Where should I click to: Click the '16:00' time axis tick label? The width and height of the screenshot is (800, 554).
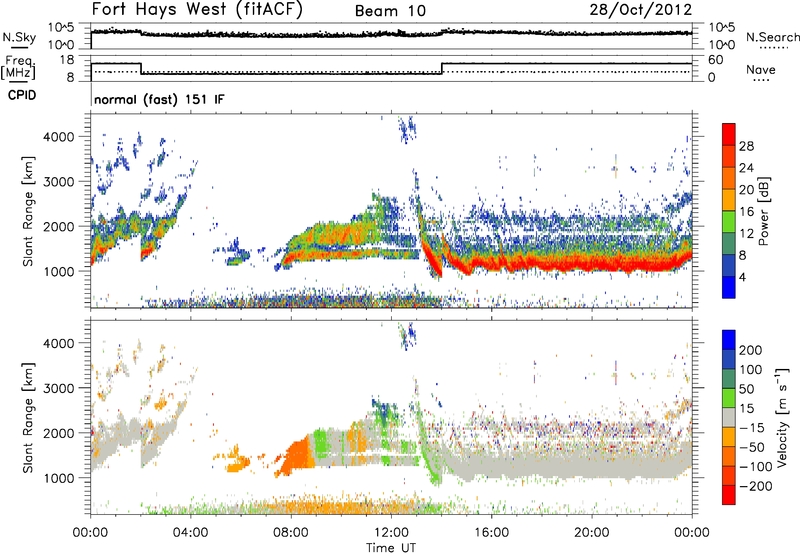click(x=491, y=533)
